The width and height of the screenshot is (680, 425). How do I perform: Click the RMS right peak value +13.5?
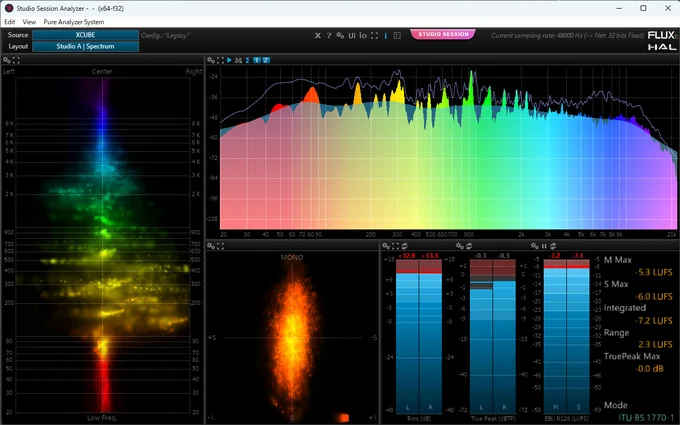(430, 256)
